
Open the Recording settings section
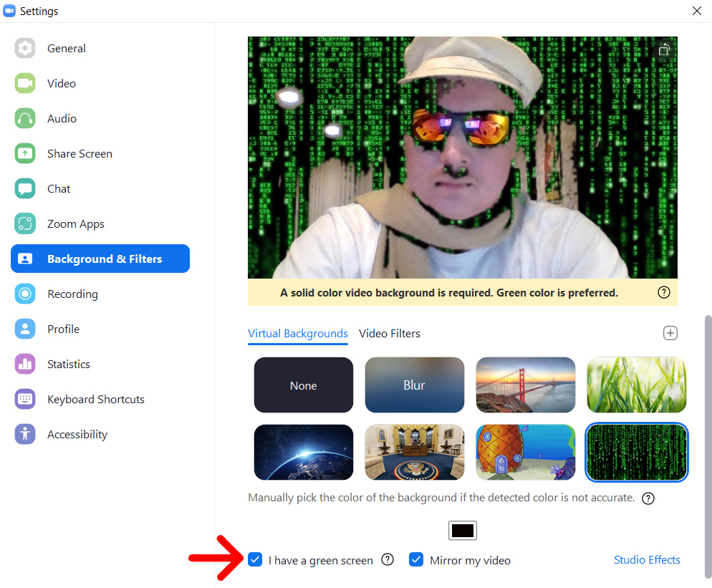click(x=72, y=294)
